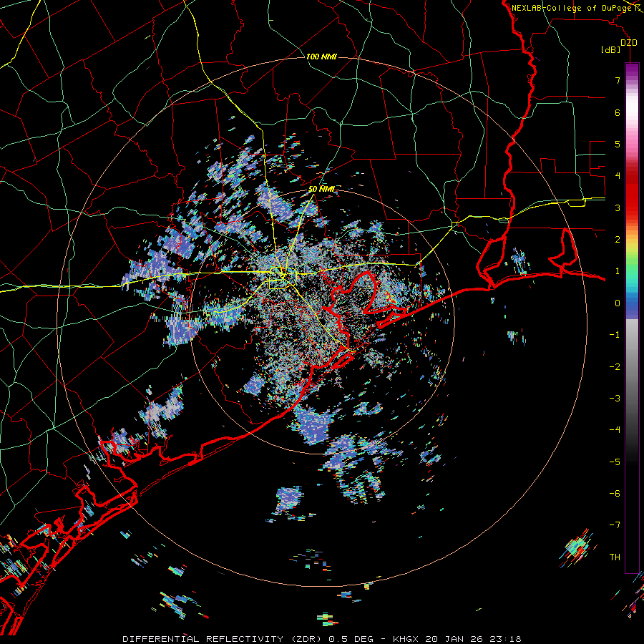
Task: Click the 2 dB scale label
Action: coord(618,240)
